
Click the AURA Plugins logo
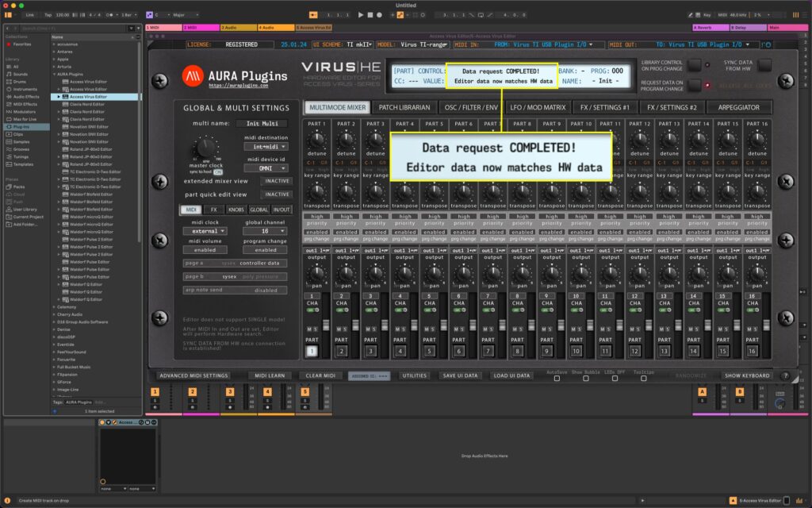193,76
